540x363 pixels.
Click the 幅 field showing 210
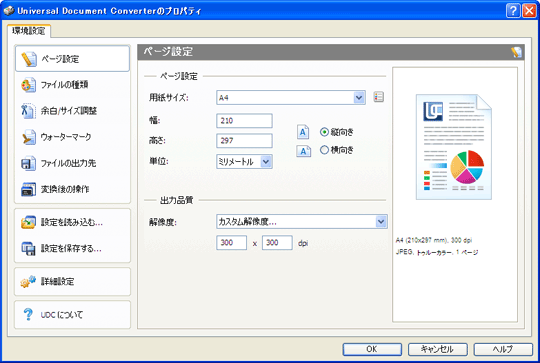point(244,121)
